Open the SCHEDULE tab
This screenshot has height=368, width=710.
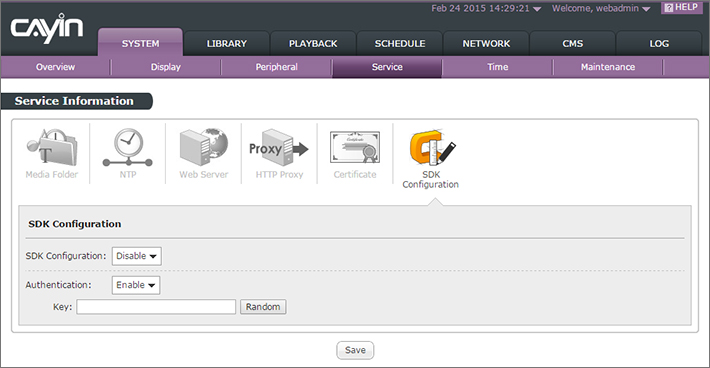pyautogui.click(x=399, y=43)
